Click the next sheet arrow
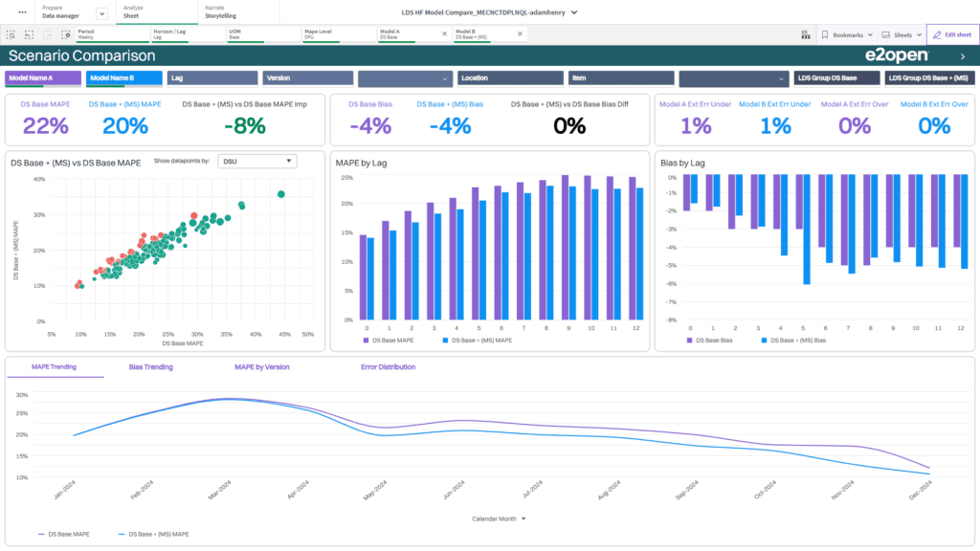Viewport: 980px width, 551px height. (962, 56)
